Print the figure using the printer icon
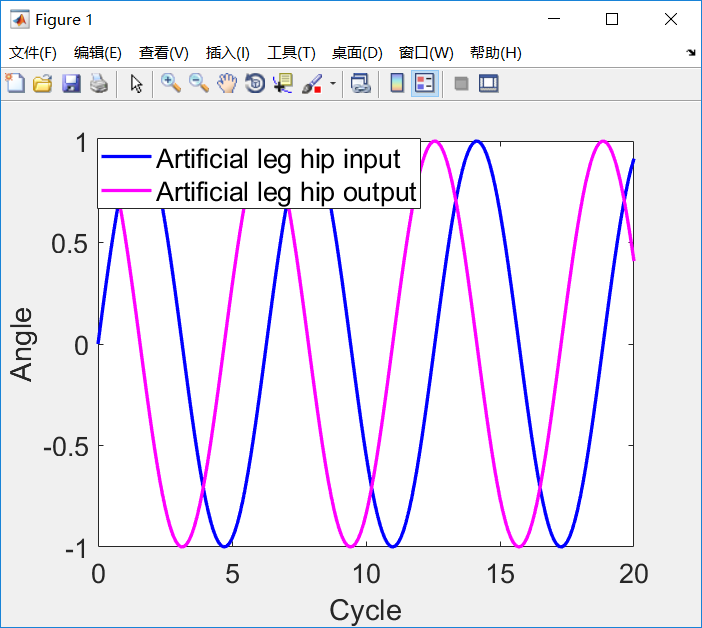This screenshot has width=702, height=628. pyautogui.click(x=99, y=83)
